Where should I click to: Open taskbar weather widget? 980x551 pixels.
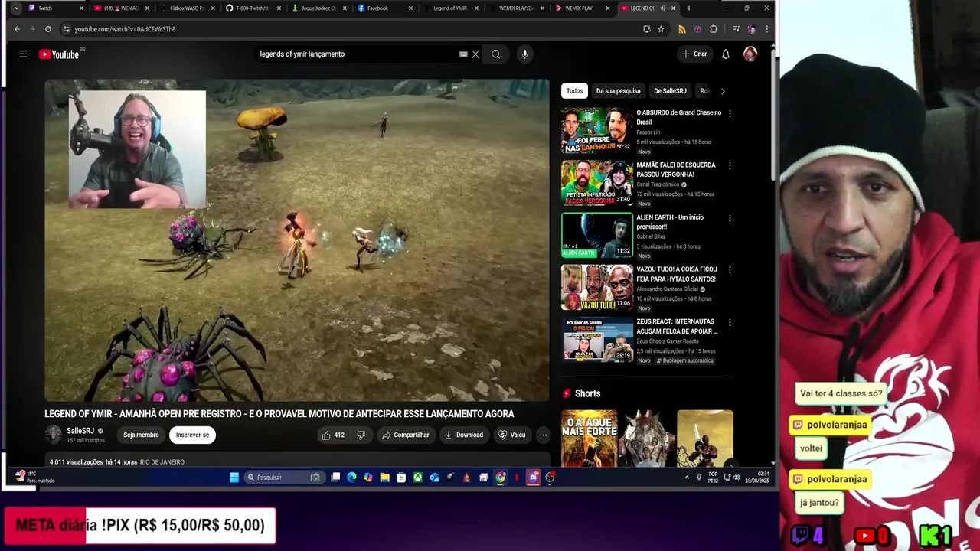[34, 477]
